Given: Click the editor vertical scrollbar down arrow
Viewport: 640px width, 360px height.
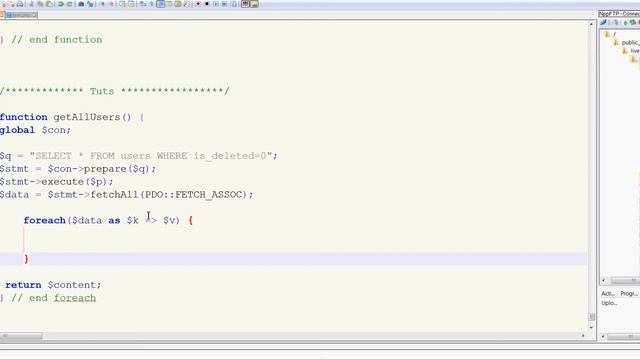Looking at the screenshot, I should pos(591,327).
